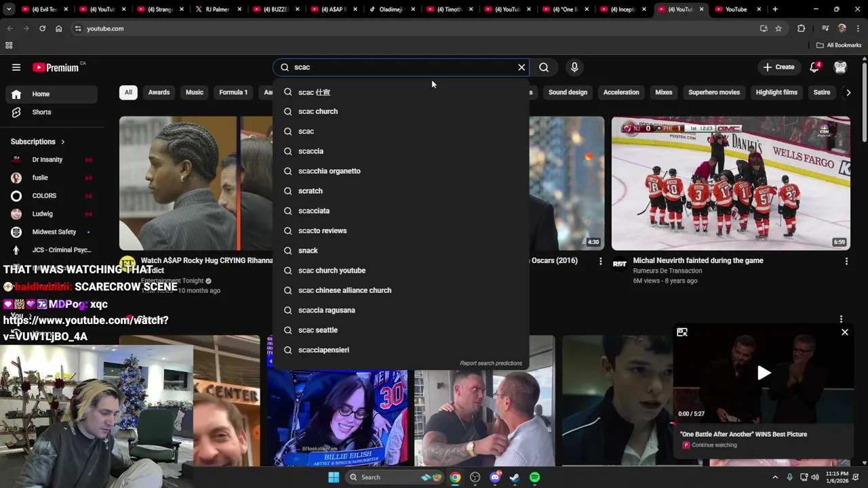Image resolution: width=868 pixels, height=488 pixels.
Task: Choose the 'scacto reviews' suggestion
Action: [x=401, y=230]
